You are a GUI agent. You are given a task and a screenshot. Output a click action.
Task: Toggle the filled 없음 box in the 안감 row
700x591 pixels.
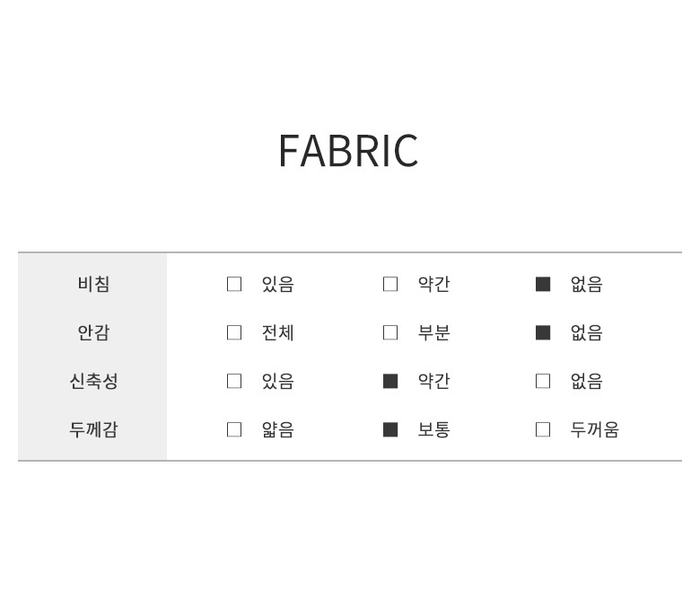[x=543, y=332]
